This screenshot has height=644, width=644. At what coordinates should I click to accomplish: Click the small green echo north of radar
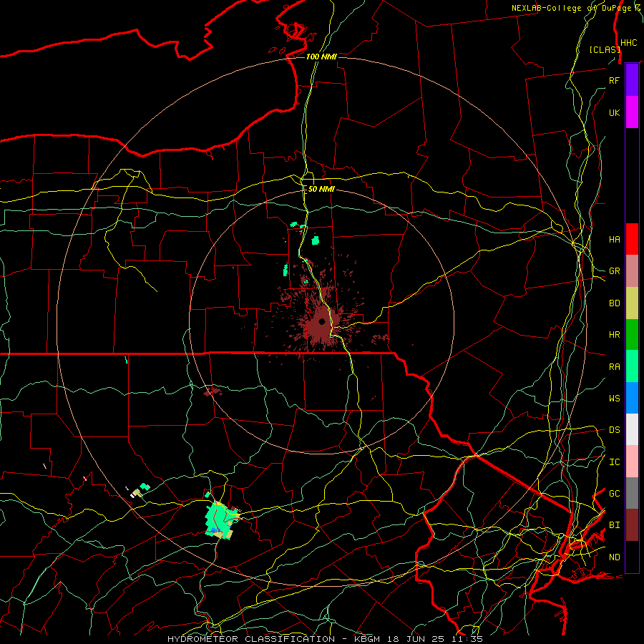(x=315, y=240)
